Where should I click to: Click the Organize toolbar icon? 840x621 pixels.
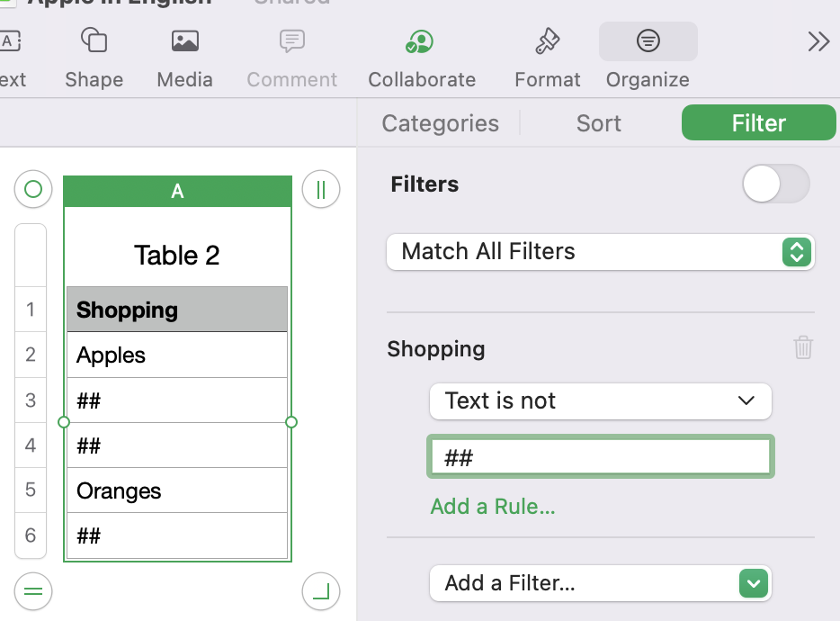(648, 41)
